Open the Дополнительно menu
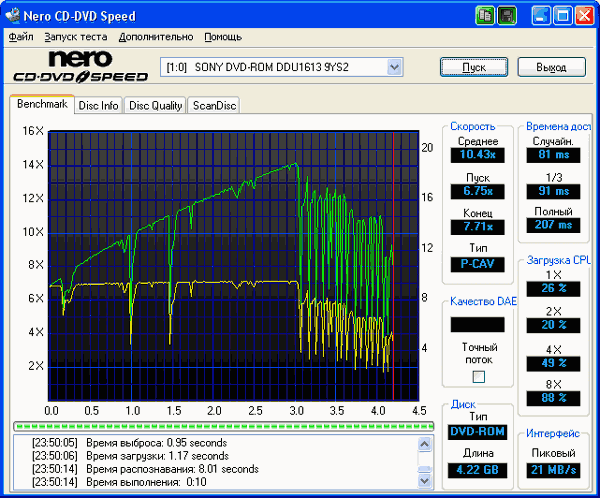This screenshot has height=498, width=600. click(x=156, y=37)
